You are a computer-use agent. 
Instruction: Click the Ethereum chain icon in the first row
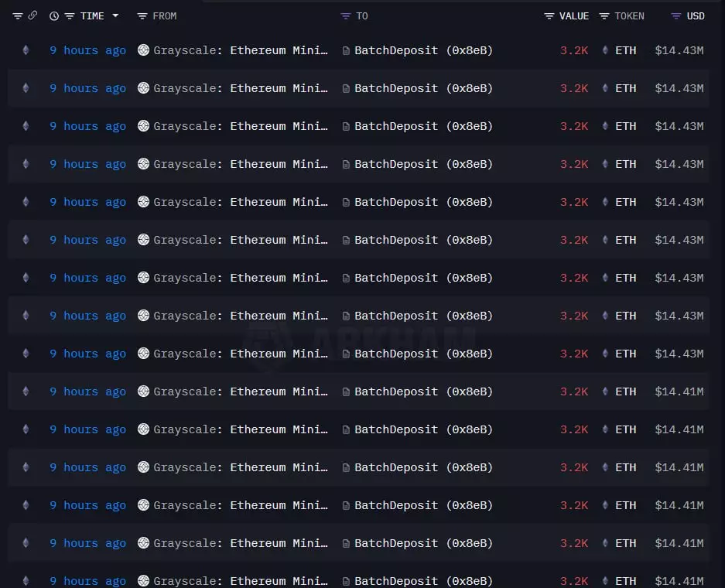[x=26, y=50]
